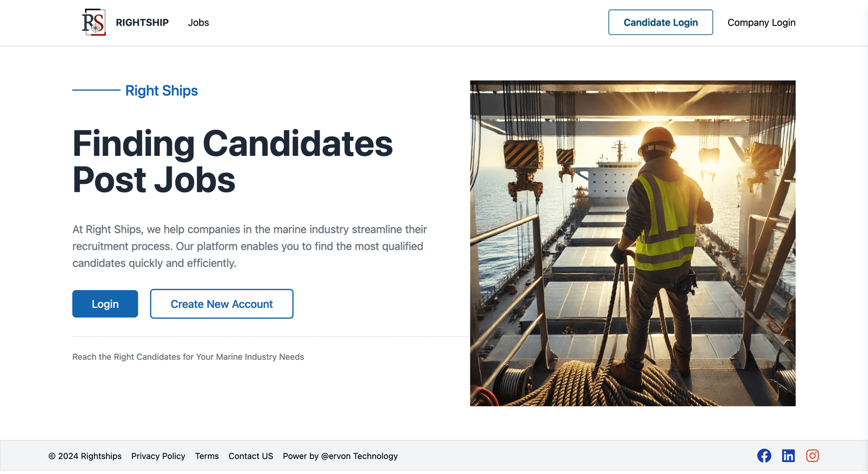Click the © 2024 Rightships footer text
Image resolution: width=868 pixels, height=474 pixels.
tap(85, 456)
